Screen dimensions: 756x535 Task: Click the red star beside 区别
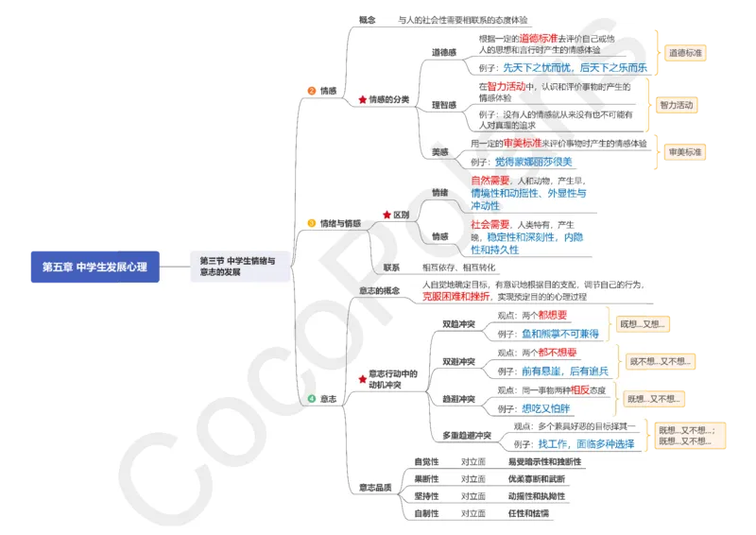click(387, 215)
